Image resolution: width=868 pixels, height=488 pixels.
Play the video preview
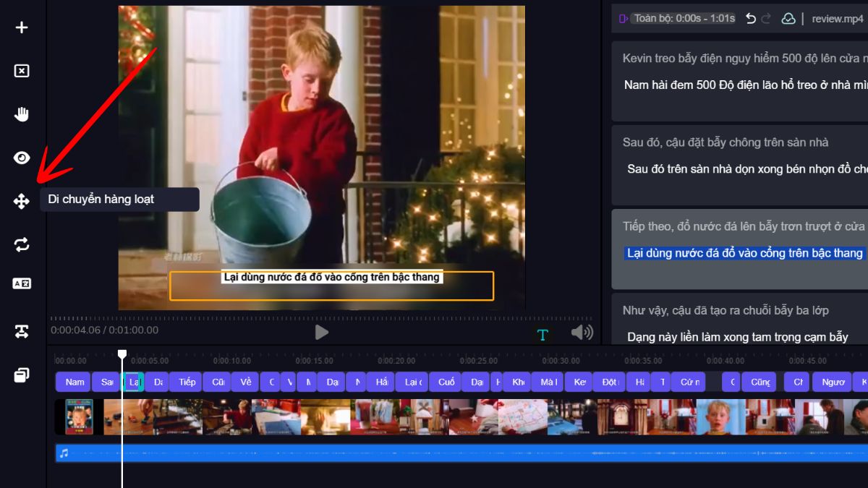tap(322, 332)
